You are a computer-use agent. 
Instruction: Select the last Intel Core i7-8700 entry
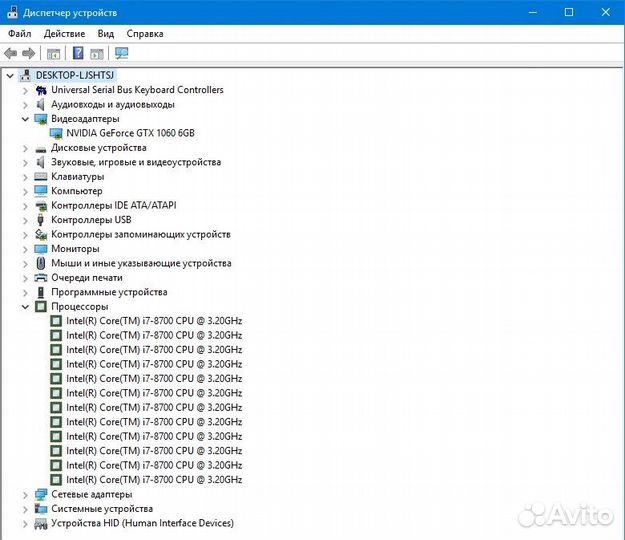click(x=154, y=479)
